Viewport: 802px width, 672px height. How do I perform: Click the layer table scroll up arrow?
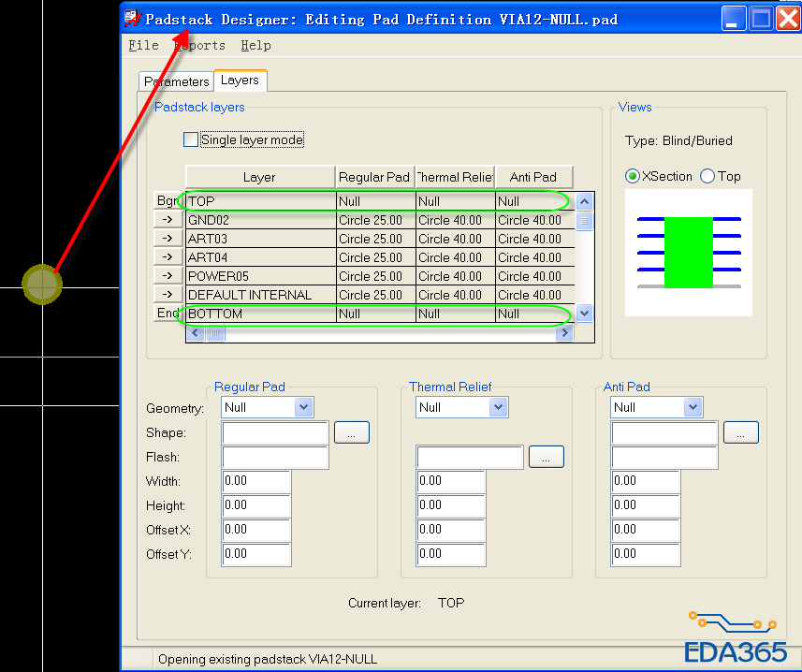click(x=584, y=201)
